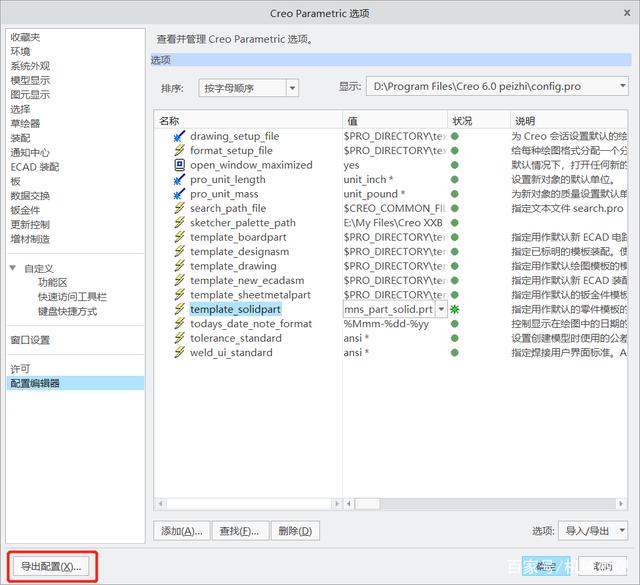Open the 导入/导出 options dropdown
The image size is (640, 585).
593,531
